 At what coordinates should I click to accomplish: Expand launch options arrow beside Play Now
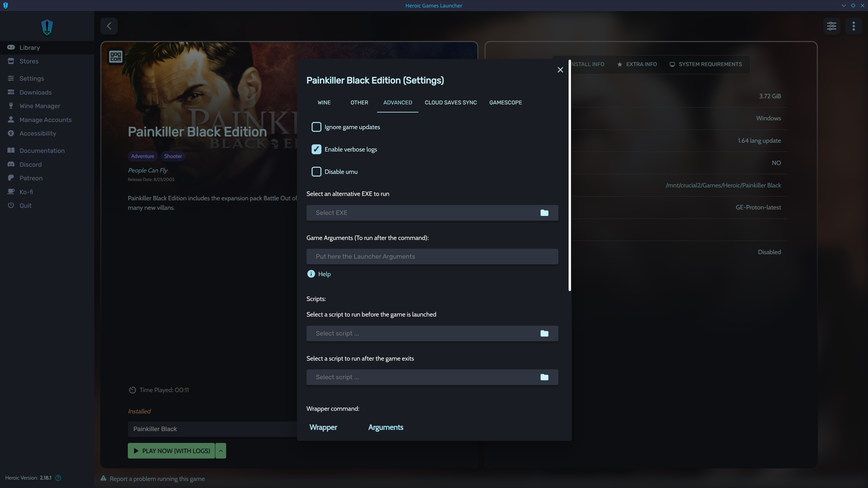coord(221,451)
